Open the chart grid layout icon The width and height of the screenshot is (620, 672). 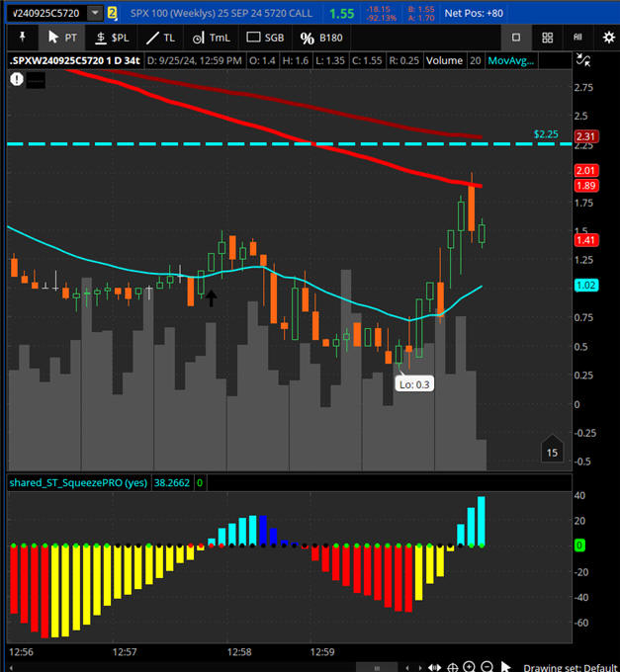(x=548, y=38)
